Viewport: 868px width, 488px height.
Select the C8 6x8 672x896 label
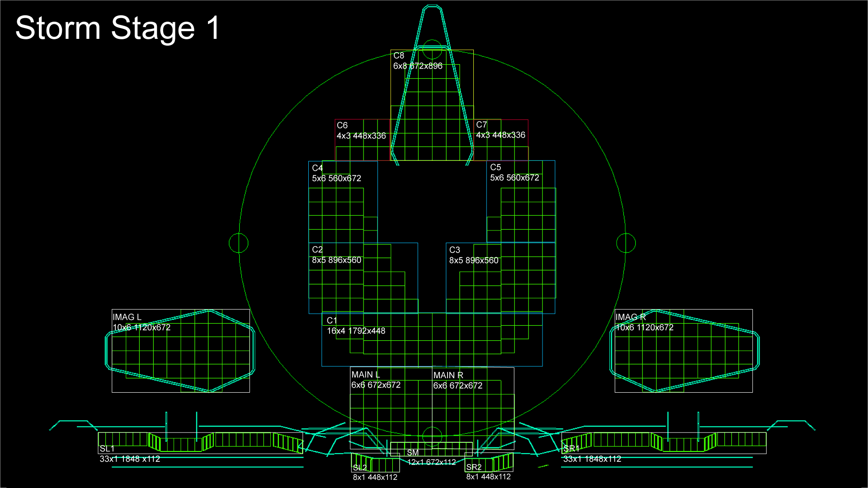(417, 61)
